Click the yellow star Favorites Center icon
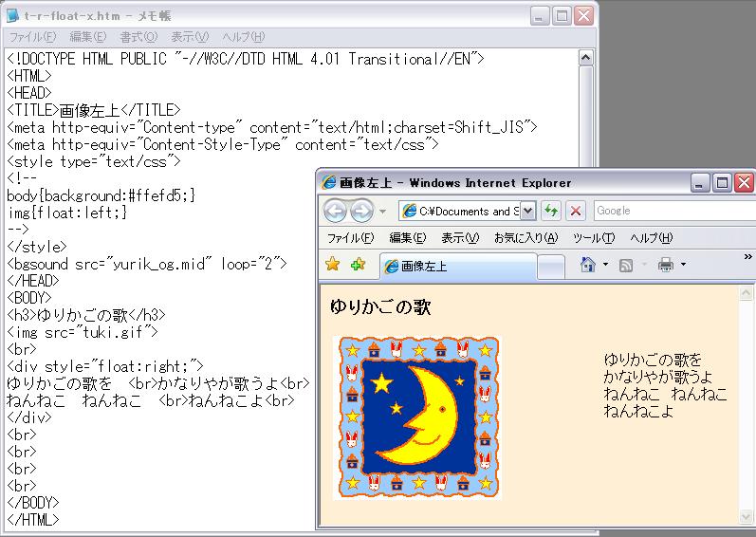 point(332,264)
